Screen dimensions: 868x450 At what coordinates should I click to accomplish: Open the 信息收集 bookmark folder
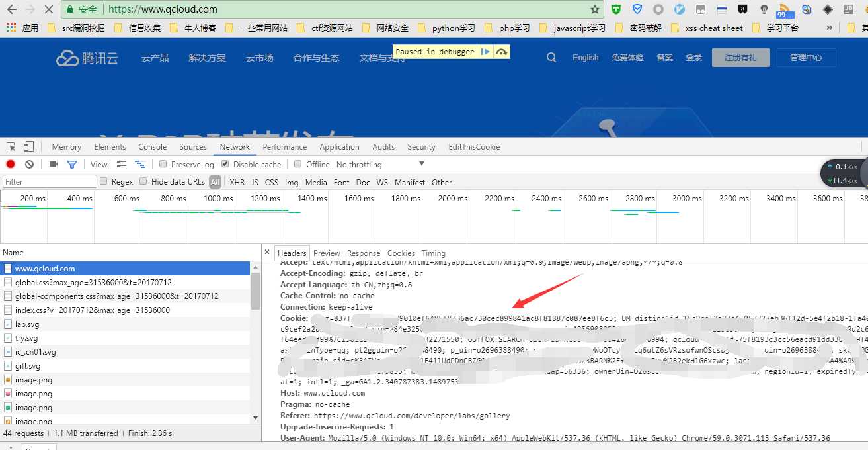137,28
